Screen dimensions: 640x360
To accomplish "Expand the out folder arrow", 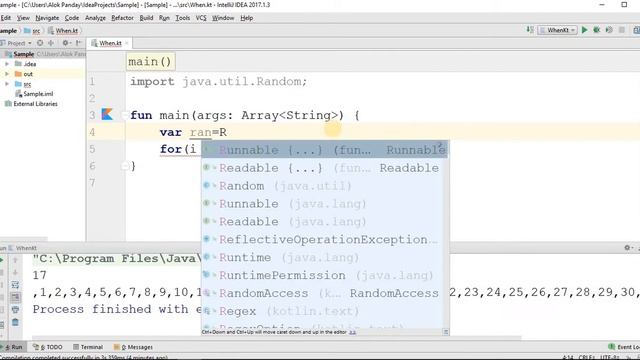I will coord(7,74).
